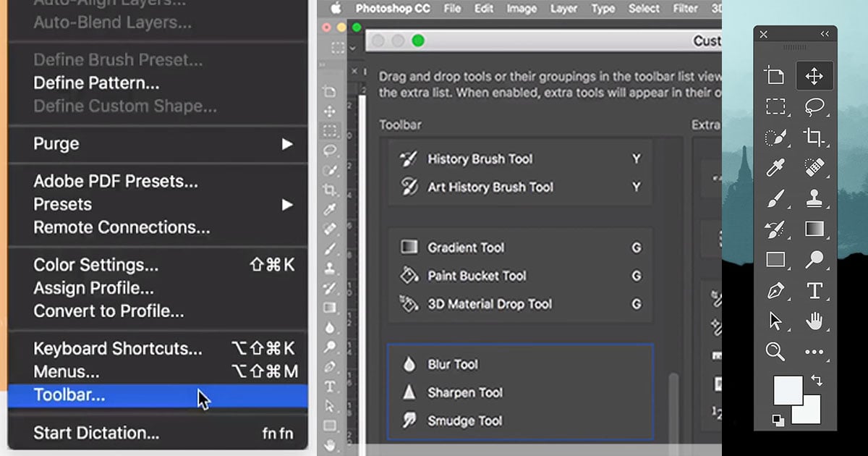
Task: Choose the Clone Stamp tool in floating panel
Action: pyautogui.click(x=814, y=198)
